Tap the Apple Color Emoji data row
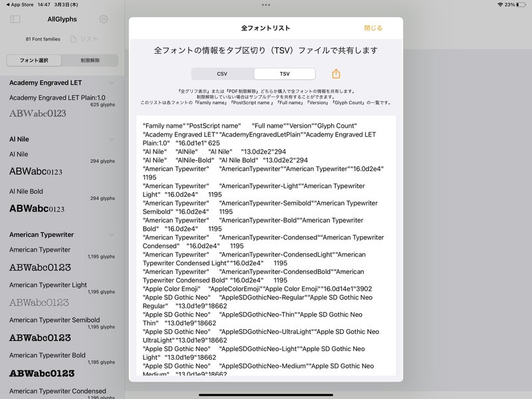 (257, 289)
